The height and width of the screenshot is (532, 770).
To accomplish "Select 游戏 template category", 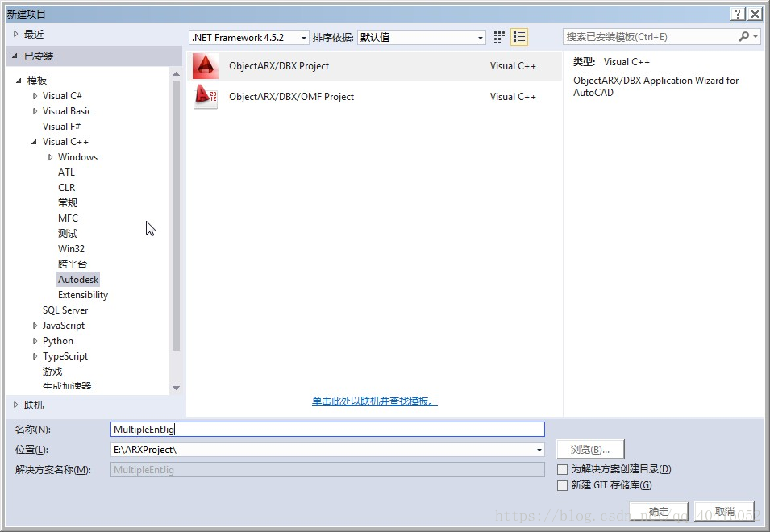I will [52, 372].
